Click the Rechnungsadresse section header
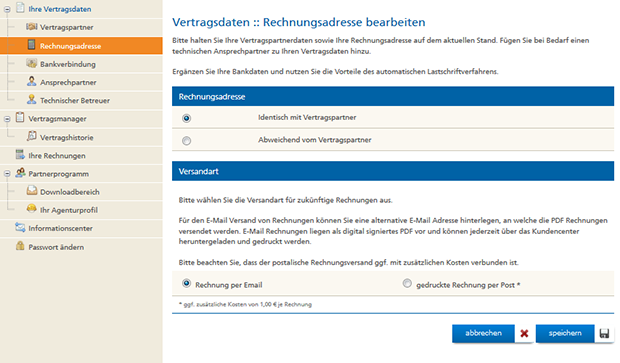Screen dimensions: 620x363 point(393,96)
